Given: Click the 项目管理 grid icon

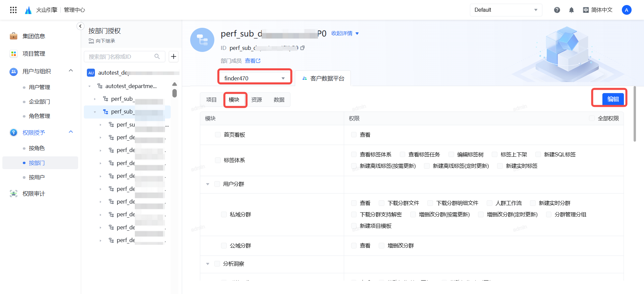Looking at the screenshot, I should click(x=13, y=54).
